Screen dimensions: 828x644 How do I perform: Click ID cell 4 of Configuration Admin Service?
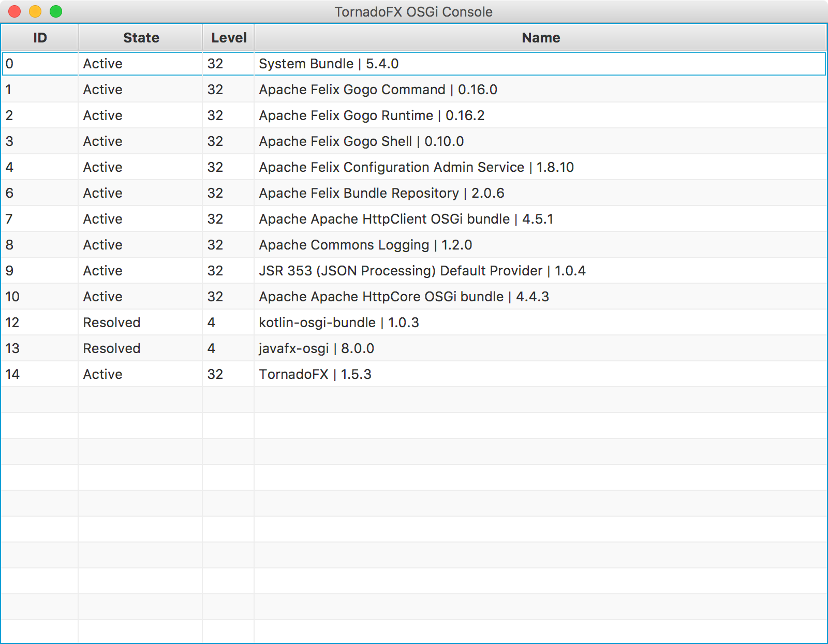tap(40, 167)
